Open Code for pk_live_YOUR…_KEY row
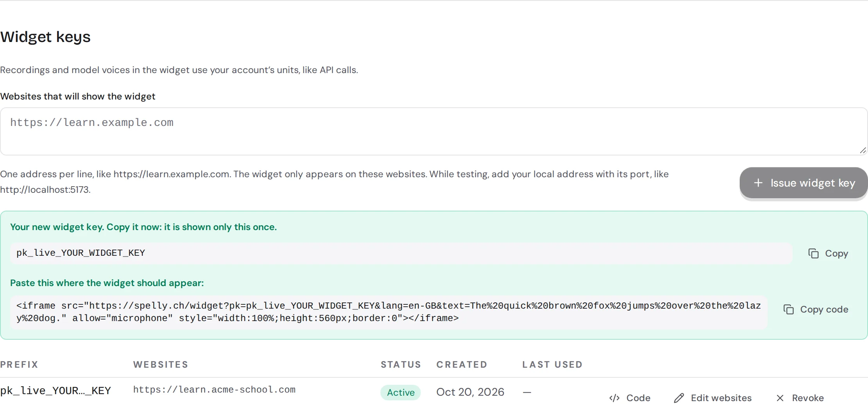This screenshot has height=419, width=868. click(630, 398)
